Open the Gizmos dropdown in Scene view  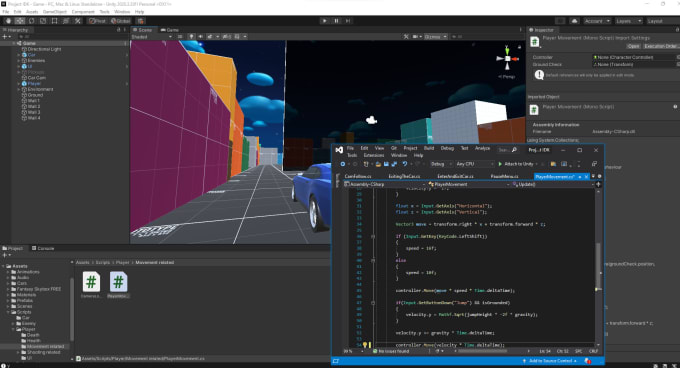click(435, 37)
